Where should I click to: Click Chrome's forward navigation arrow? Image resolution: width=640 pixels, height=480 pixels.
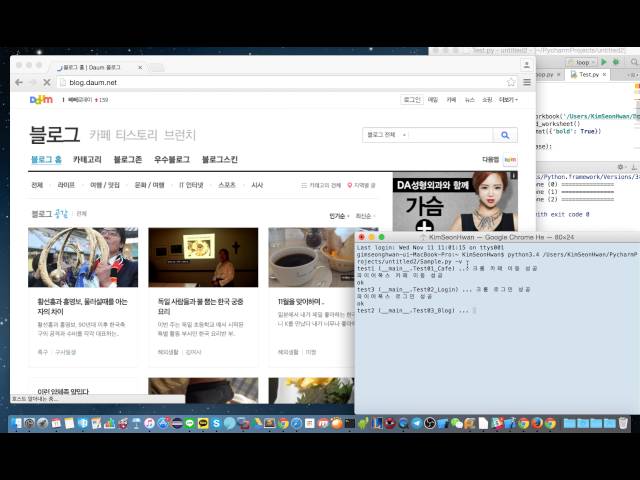pos(33,82)
